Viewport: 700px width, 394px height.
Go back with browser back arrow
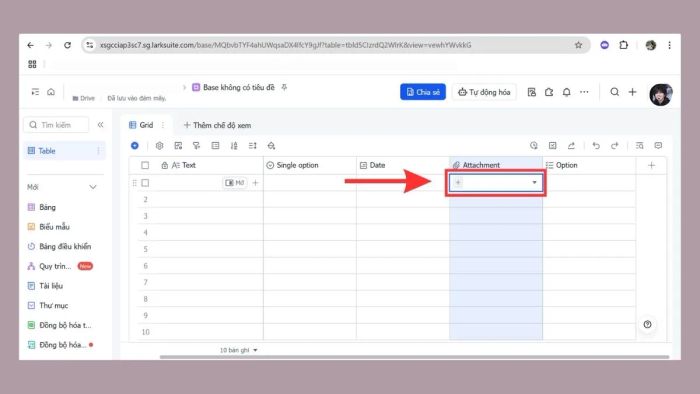(30, 45)
